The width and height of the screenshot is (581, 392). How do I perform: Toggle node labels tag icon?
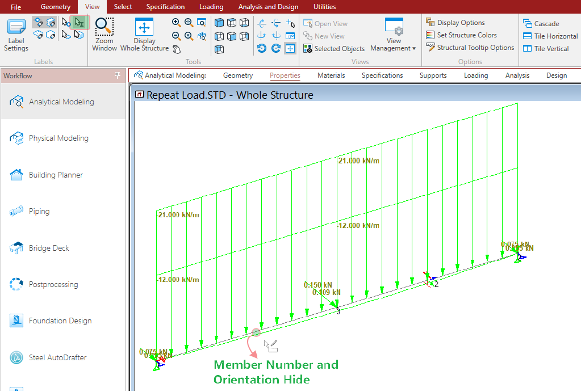(x=39, y=23)
